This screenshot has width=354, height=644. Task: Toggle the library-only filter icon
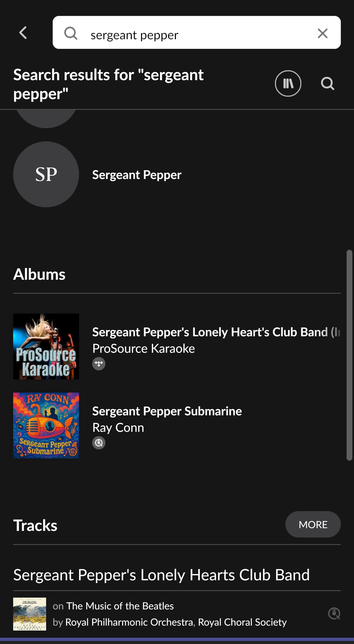[288, 83]
